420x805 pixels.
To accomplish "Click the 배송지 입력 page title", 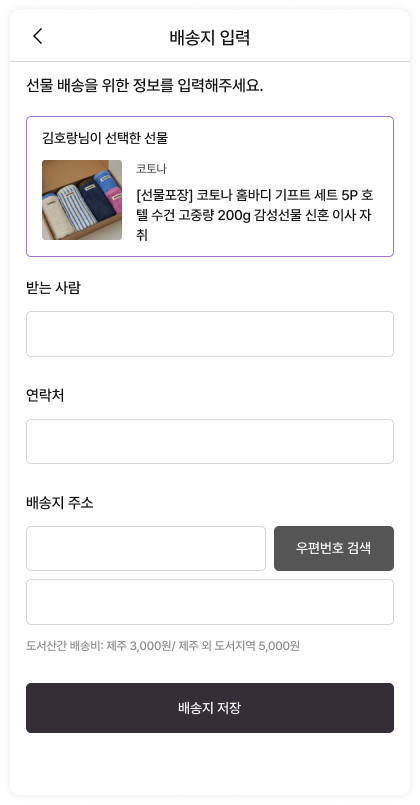I will [x=209, y=37].
